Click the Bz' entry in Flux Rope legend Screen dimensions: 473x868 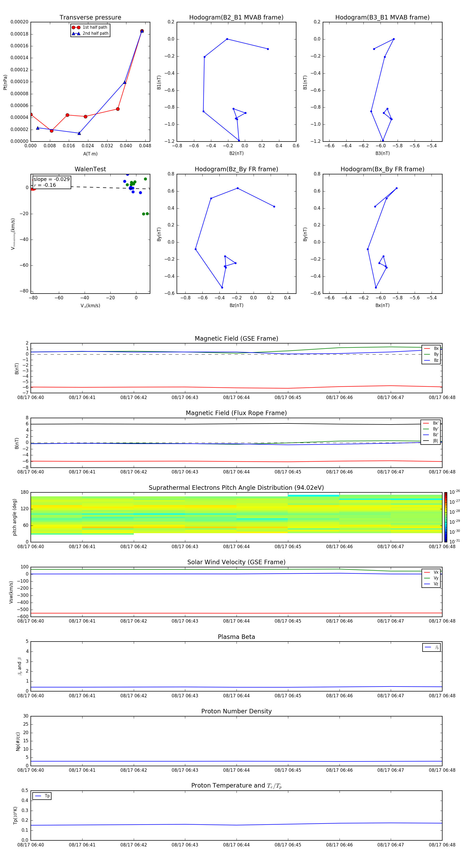point(431,435)
